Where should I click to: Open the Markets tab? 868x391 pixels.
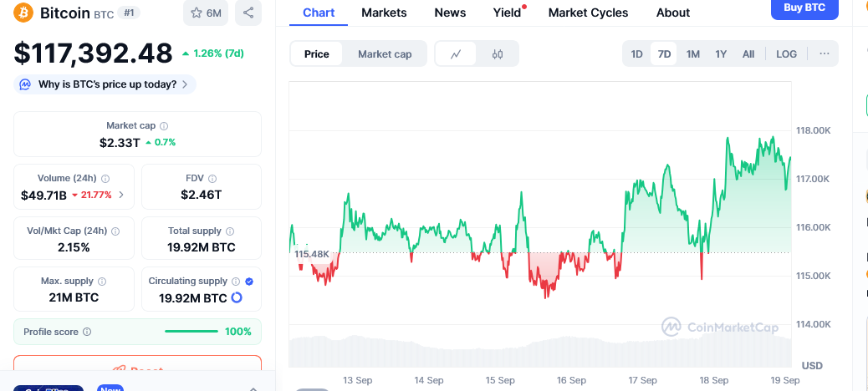click(384, 13)
